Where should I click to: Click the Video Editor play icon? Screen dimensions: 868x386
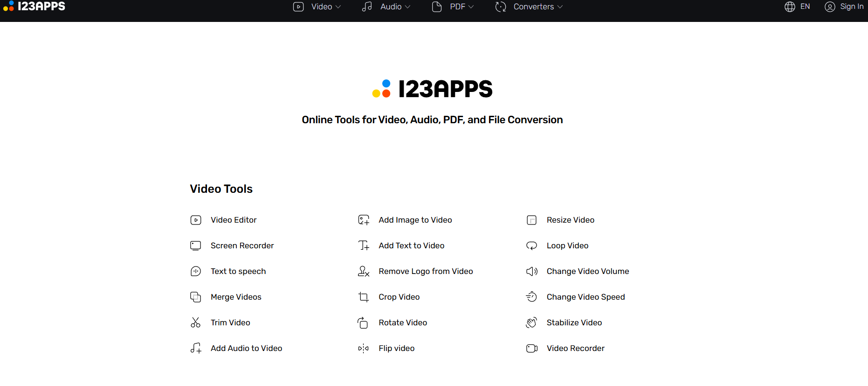pos(196,220)
